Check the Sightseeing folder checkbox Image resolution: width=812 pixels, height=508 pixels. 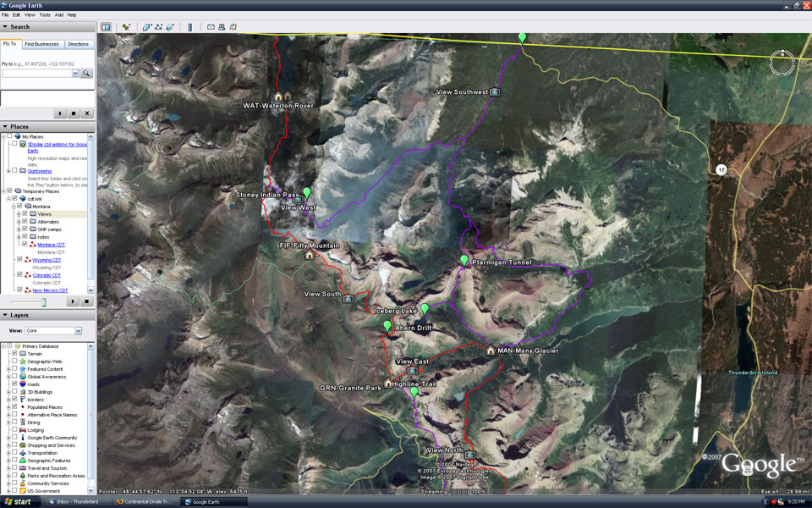tap(15, 170)
